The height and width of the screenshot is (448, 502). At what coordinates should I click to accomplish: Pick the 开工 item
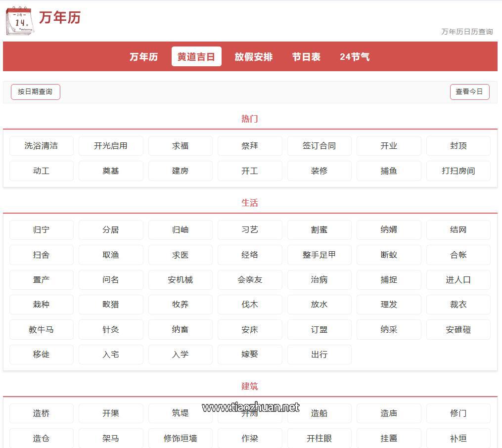coord(250,171)
